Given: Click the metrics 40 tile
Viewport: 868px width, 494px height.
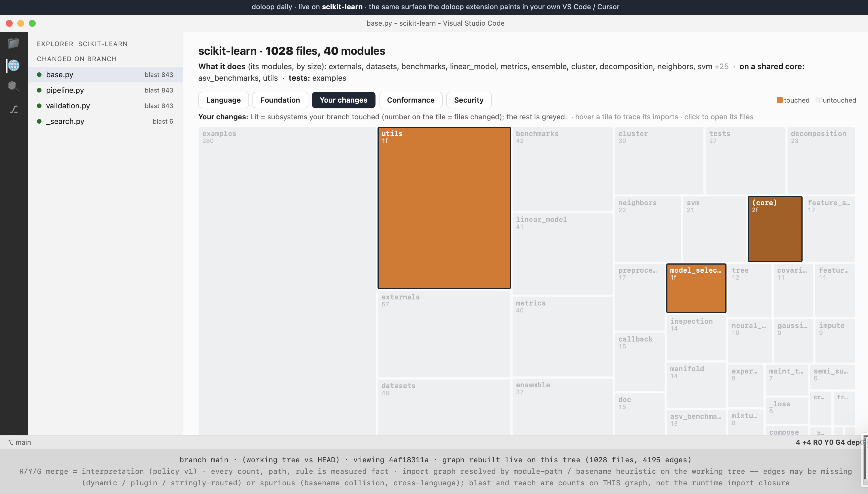Looking at the screenshot, I should (x=563, y=337).
